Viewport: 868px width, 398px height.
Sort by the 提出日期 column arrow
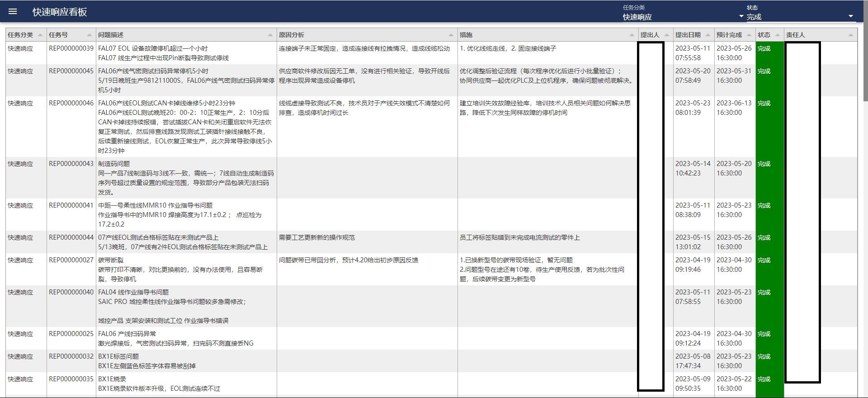[708, 35]
